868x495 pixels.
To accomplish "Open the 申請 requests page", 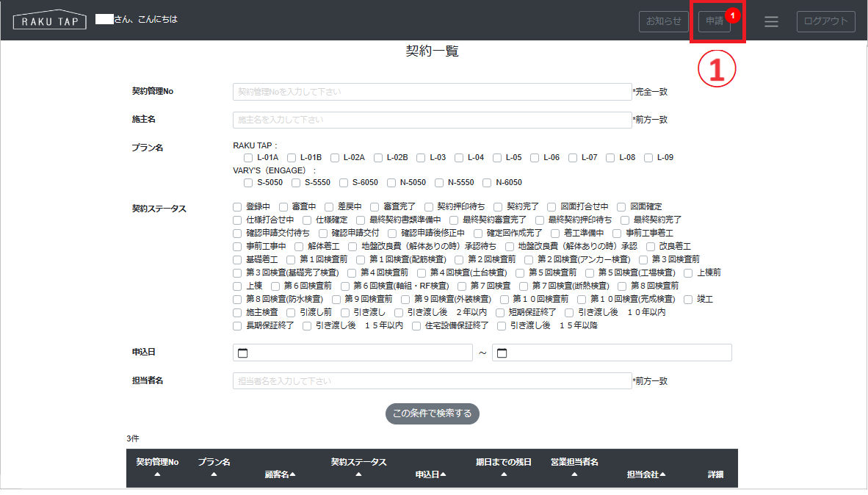I will [714, 21].
